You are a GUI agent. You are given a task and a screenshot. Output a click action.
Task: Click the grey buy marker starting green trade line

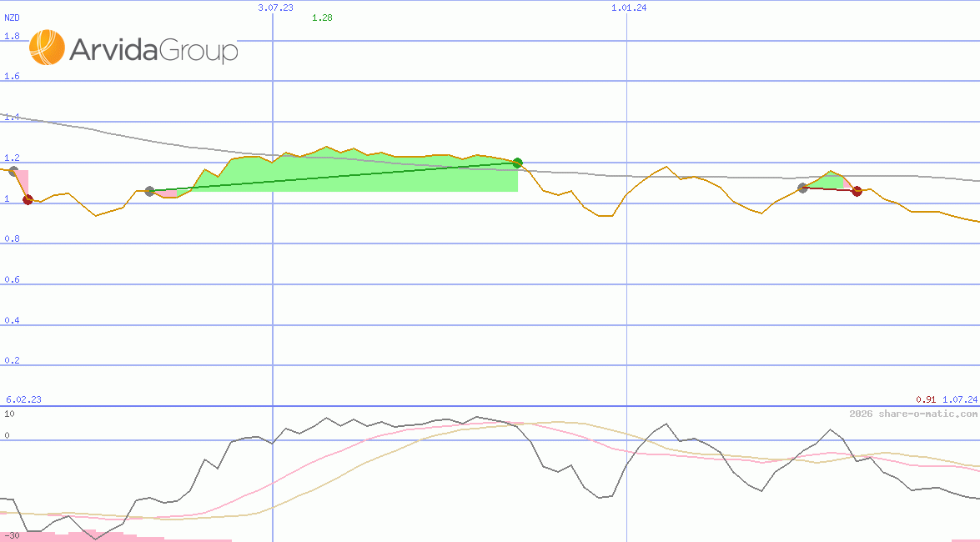150,191
